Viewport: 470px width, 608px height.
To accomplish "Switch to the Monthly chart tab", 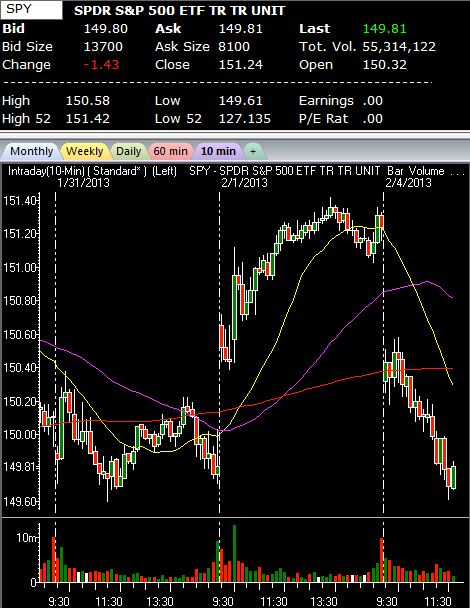I will (x=31, y=151).
